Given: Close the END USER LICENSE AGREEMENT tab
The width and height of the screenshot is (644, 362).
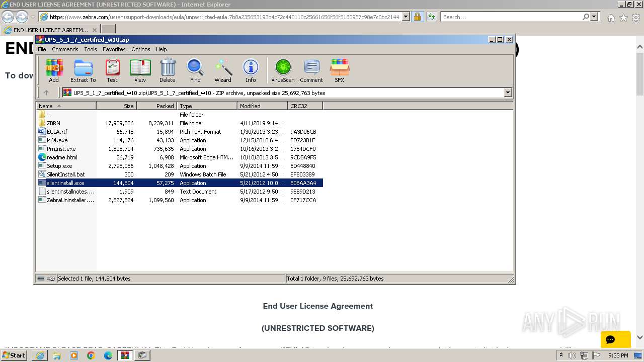Looking at the screenshot, I should tap(94, 30).
